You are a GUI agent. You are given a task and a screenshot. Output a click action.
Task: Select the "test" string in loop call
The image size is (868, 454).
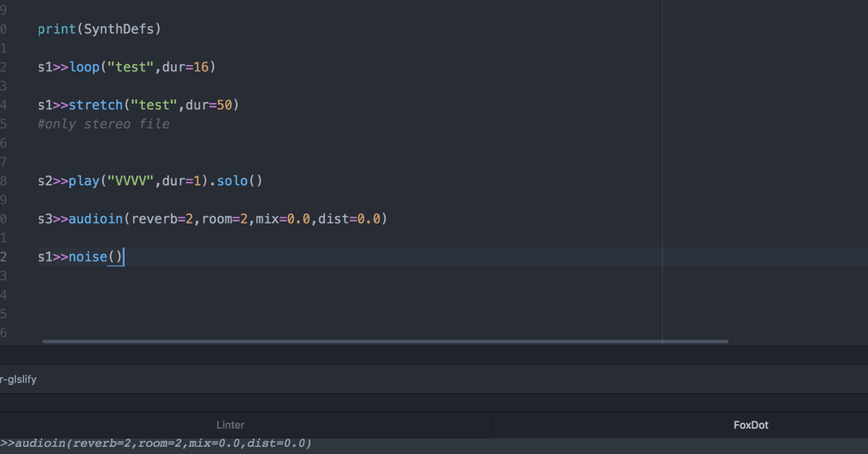point(131,66)
